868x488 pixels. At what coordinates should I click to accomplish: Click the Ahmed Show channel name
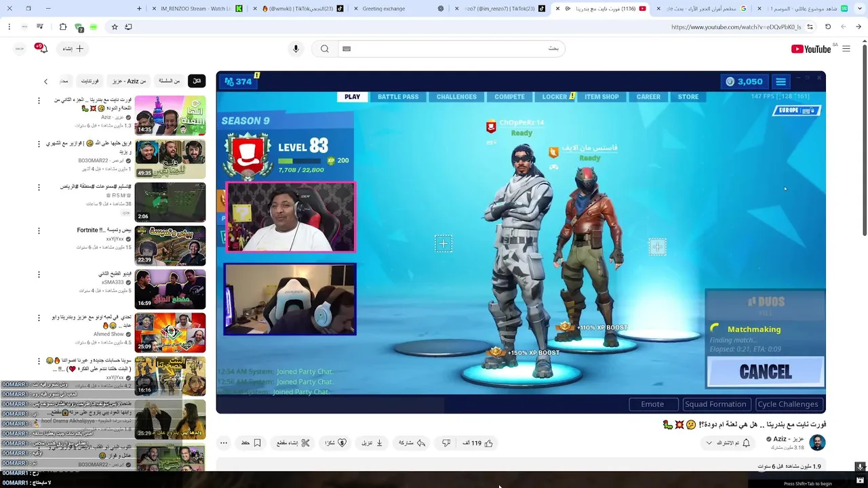tap(108, 334)
